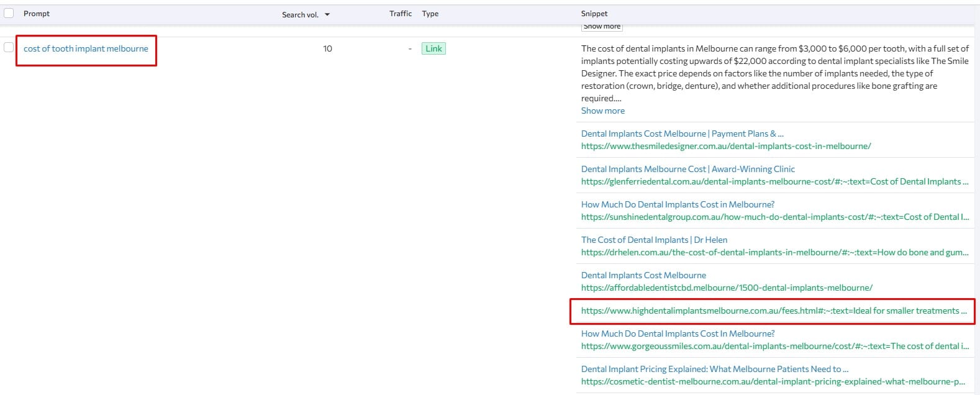Open the drhelen.com.au URL
Viewport: 980px width, 395px height.
coord(774,252)
